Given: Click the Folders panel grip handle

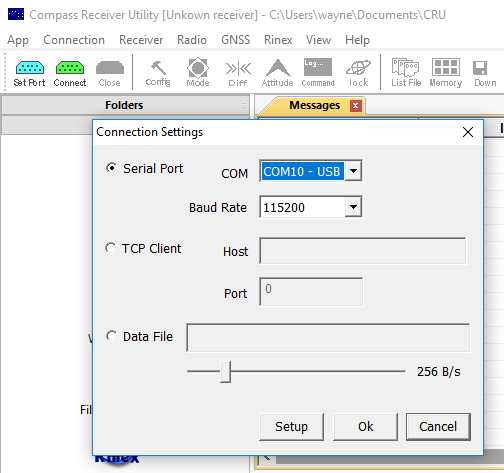Looking at the screenshot, I should (x=244, y=105).
